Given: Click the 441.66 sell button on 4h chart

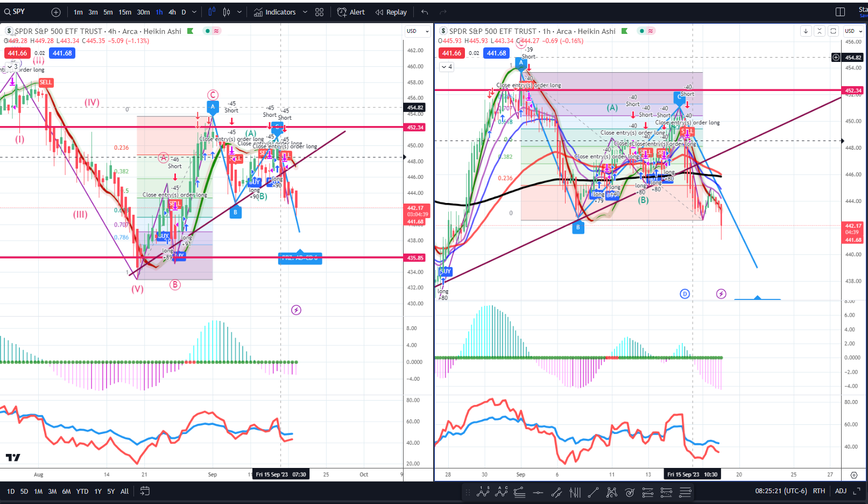Looking at the screenshot, I should pos(17,53).
